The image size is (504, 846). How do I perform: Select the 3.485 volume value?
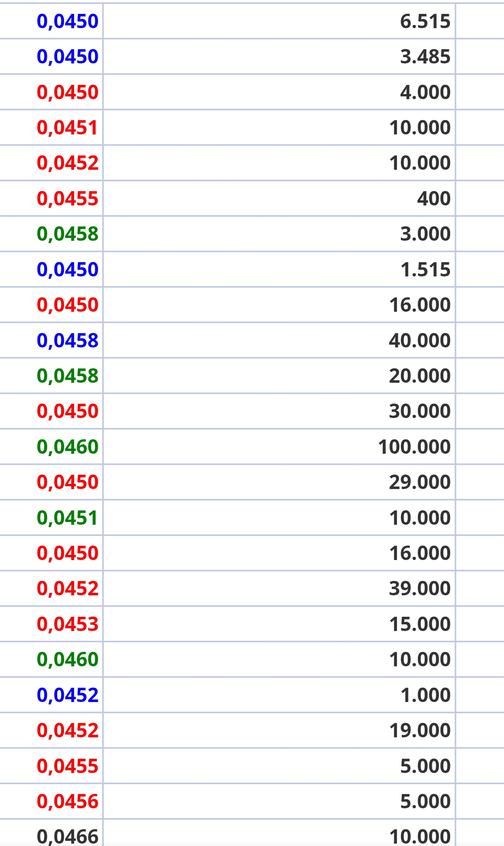click(x=425, y=57)
